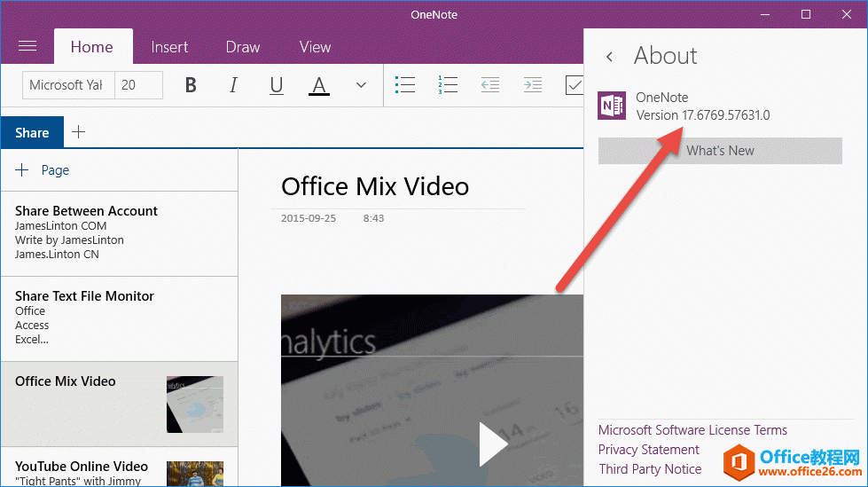Select the Share section tab

(x=32, y=132)
